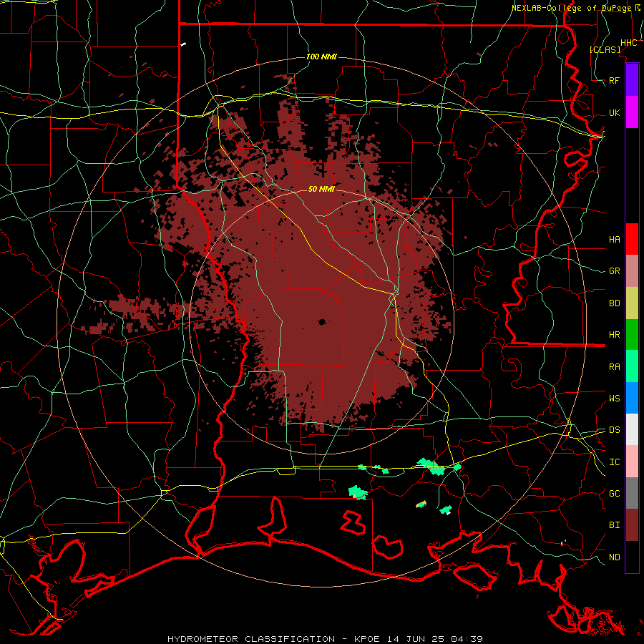
Task: Click the GR pink legend swatch
Action: (632, 271)
